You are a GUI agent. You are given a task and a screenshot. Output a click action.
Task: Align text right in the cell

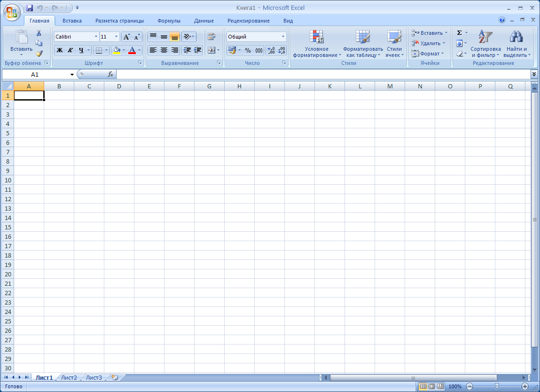175,50
